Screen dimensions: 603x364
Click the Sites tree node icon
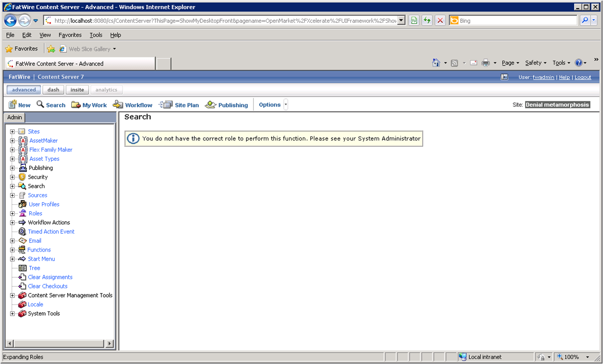point(22,132)
